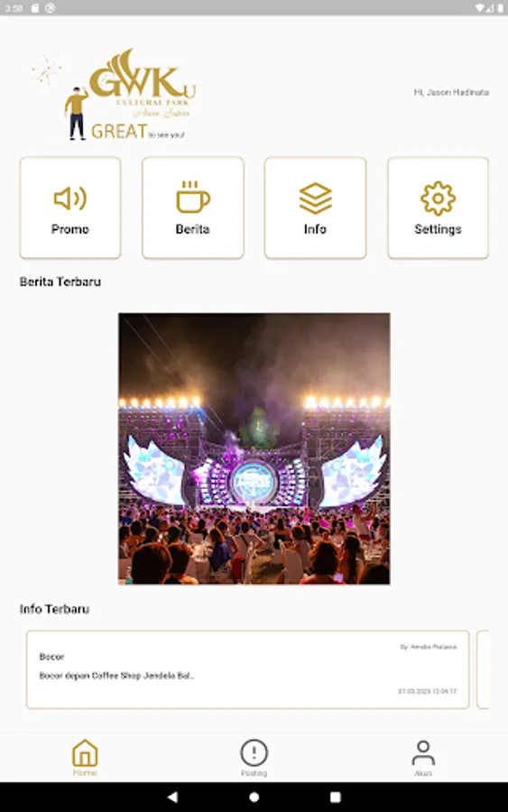Open Settings gear icon
This screenshot has width=508, height=812.
[x=438, y=198]
